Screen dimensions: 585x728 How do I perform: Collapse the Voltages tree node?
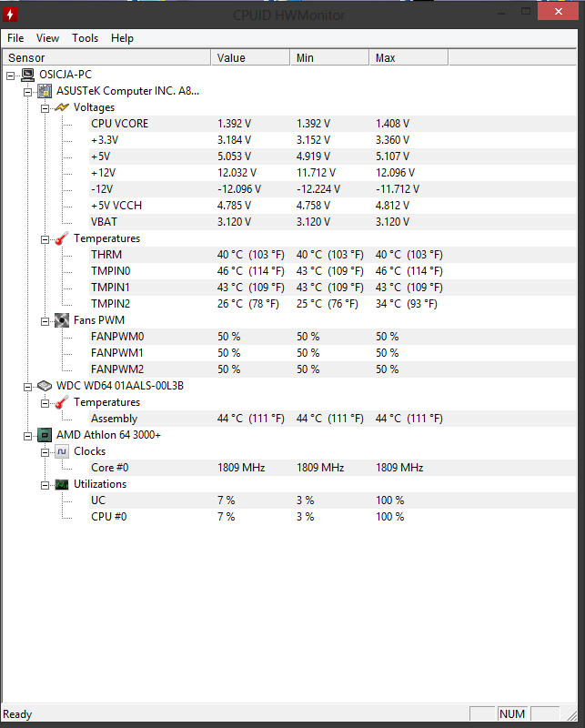pyautogui.click(x=44, y=107)
